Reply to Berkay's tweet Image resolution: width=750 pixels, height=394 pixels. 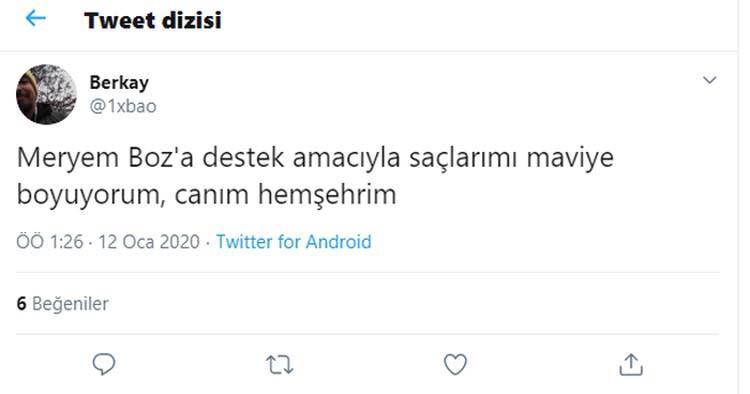[104, 364]
